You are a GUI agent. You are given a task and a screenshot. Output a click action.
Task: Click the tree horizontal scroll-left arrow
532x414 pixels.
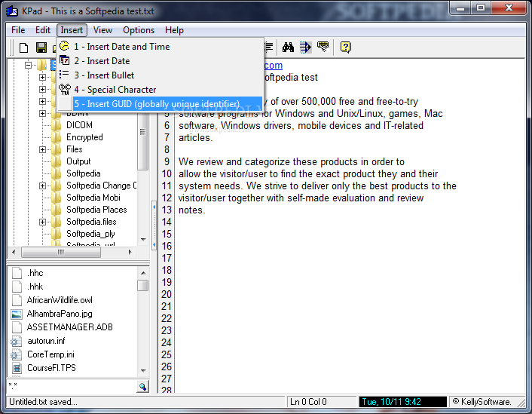point(14,252)
